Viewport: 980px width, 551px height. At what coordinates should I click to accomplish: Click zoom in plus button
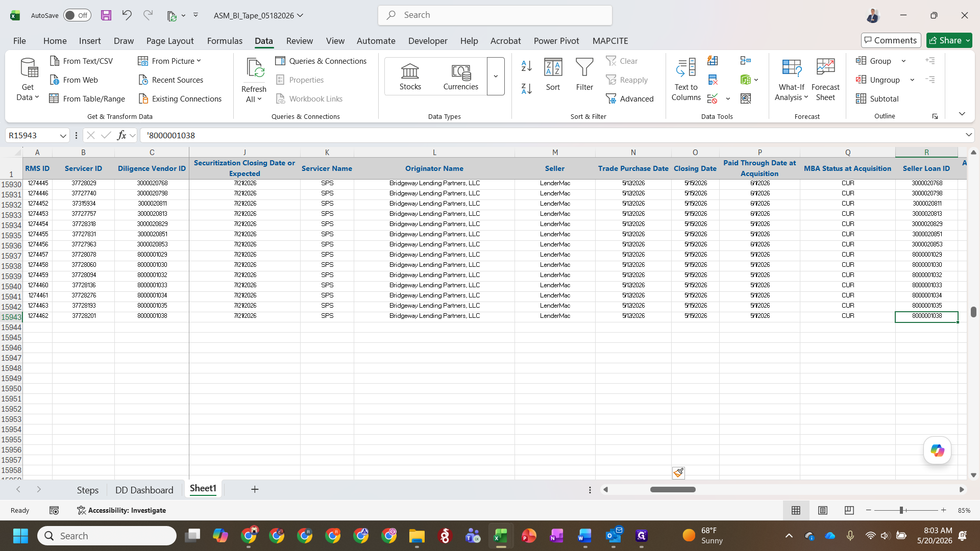(x=944, y=510)
